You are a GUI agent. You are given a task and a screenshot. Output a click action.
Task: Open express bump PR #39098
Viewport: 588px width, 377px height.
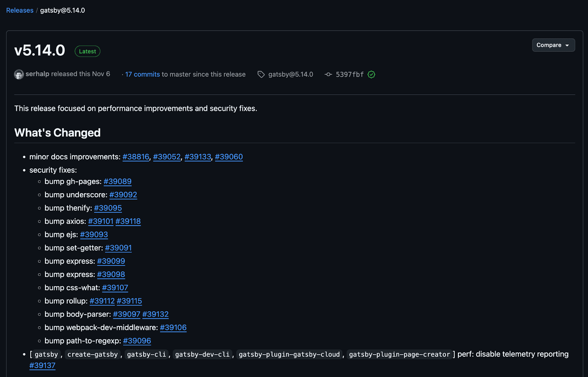click(x=111, y=274)
